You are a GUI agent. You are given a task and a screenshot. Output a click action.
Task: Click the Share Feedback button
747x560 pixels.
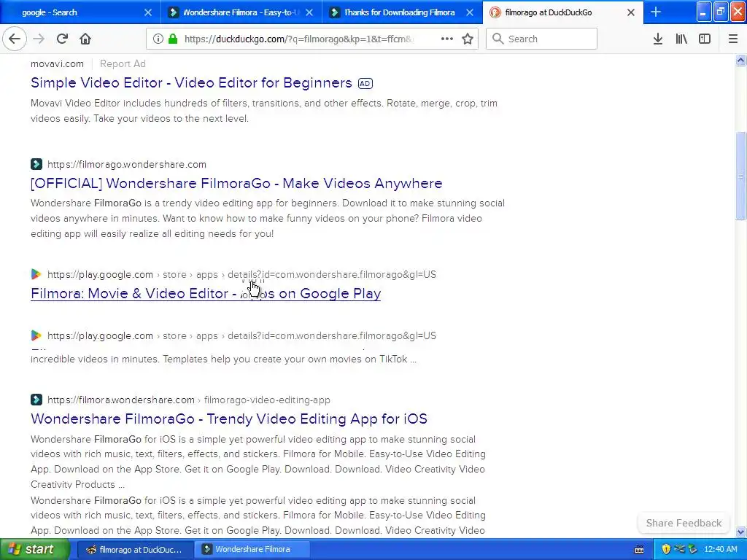coord(684,523)
